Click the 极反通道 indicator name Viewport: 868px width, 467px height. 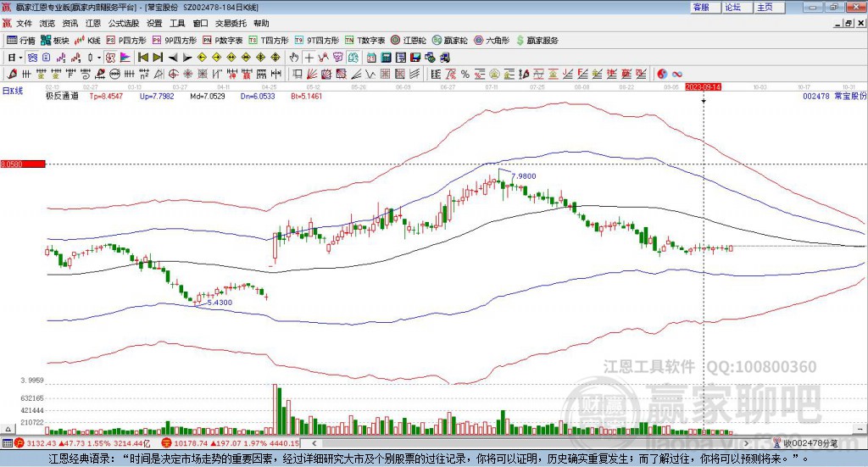(x=62, y=96)
